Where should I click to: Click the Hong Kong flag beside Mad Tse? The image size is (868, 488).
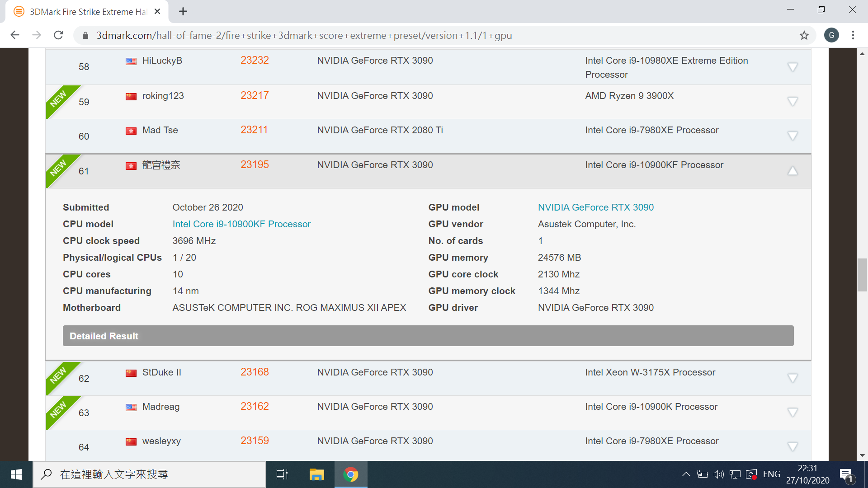point(131,131)
